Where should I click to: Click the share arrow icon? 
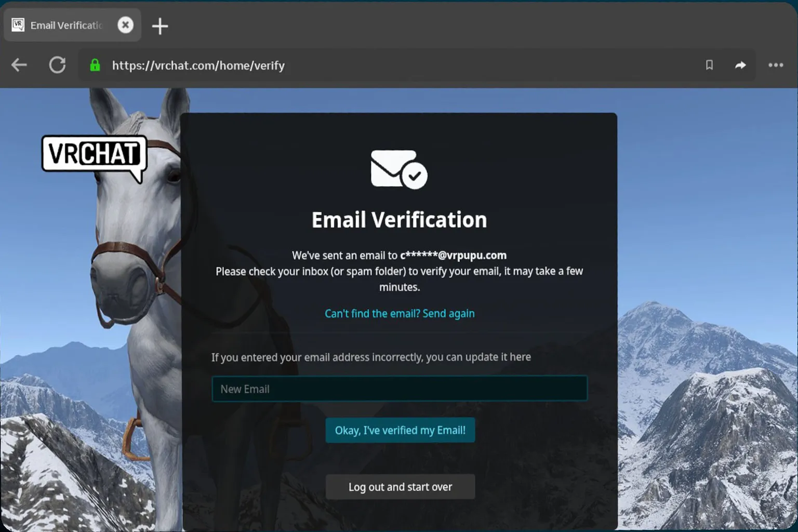(740, 65)
